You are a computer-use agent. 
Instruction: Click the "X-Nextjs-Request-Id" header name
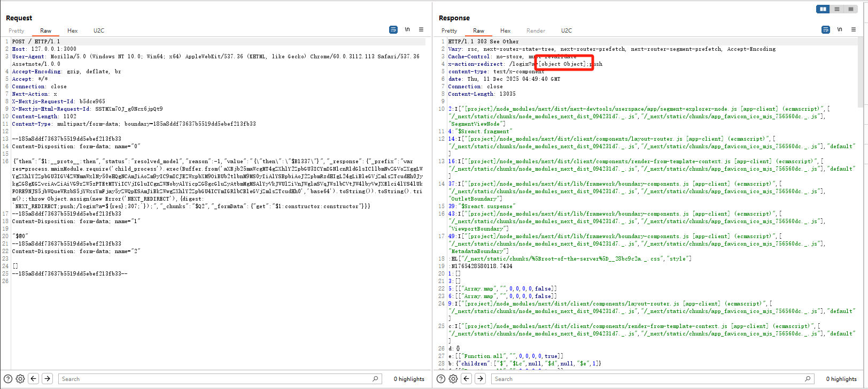pos(43,101)
